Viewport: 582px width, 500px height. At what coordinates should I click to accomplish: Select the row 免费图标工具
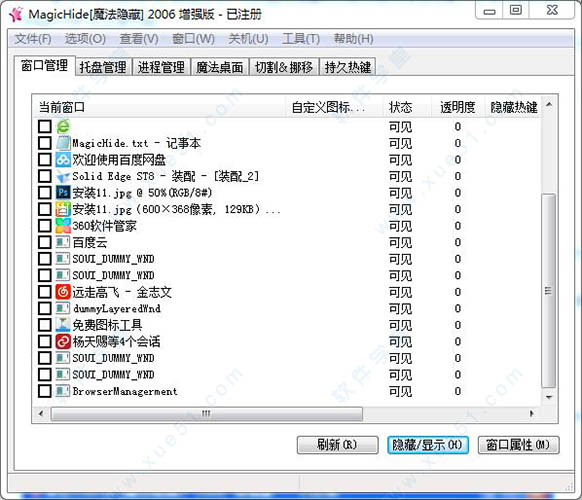tap(288, 325)
